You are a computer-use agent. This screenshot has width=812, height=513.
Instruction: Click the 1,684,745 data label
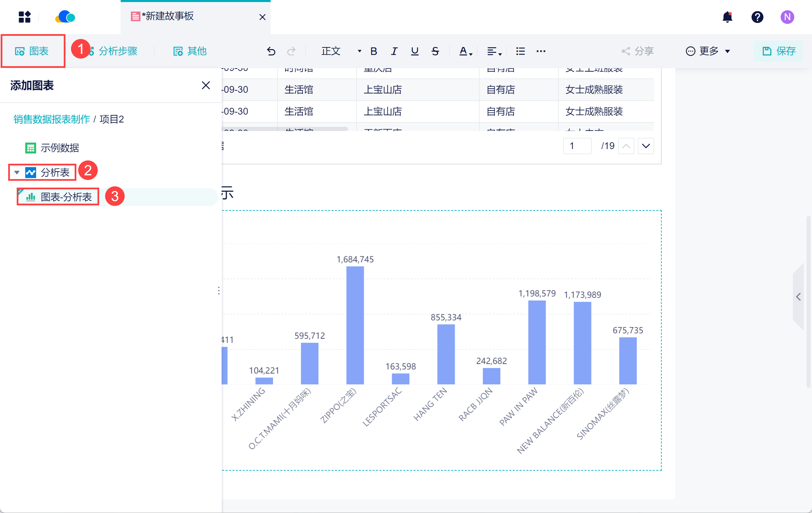click(x=355, y=259)
